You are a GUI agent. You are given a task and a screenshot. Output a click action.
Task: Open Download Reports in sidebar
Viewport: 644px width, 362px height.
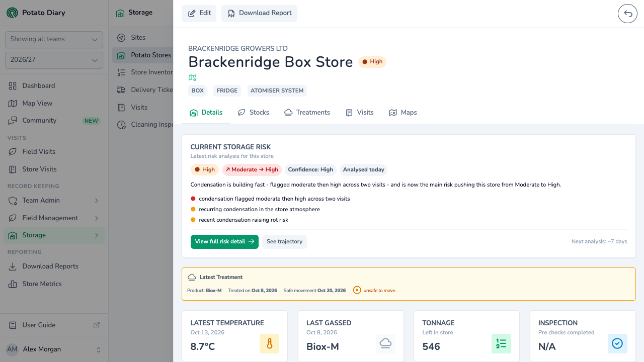pos(54,266)
